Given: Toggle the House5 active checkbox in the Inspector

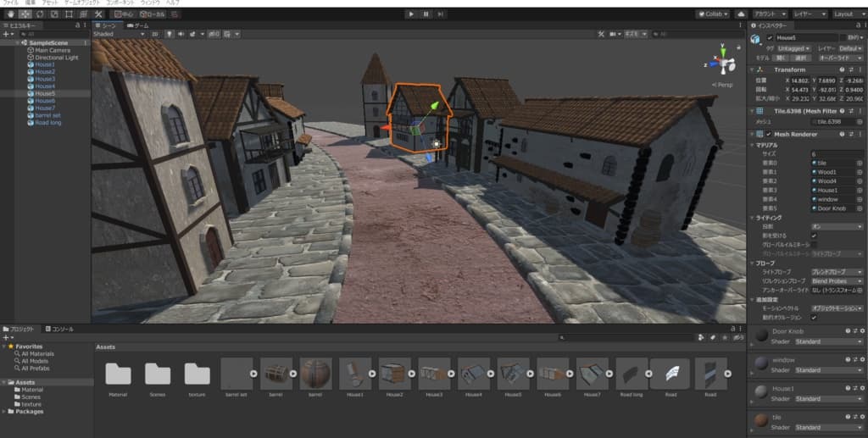Looking at the screenshot, I should tap(770, 38).
